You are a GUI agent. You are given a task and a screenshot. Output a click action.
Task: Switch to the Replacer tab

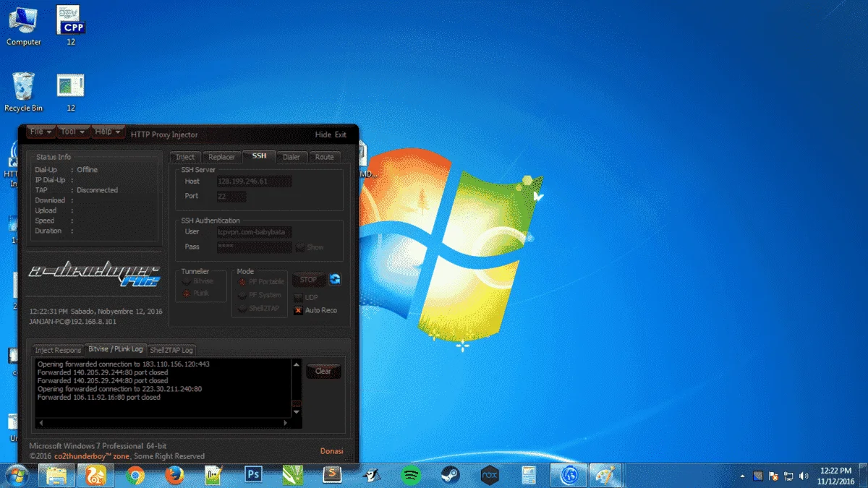coord(221,157)
